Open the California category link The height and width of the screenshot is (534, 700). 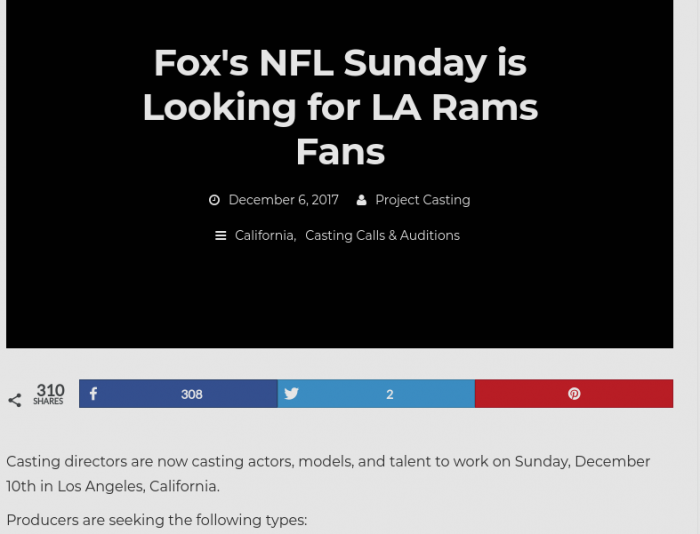coord(264,236)
